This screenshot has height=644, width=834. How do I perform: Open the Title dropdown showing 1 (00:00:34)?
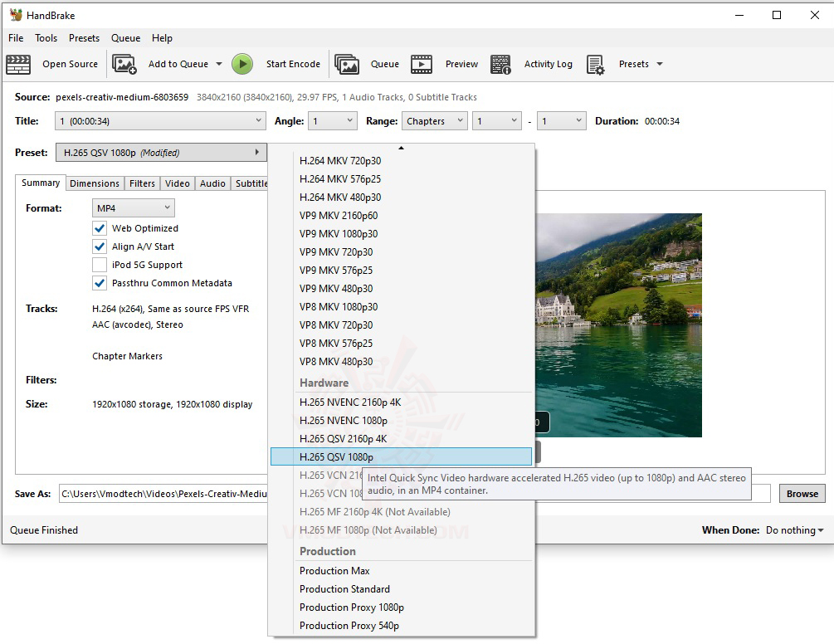click(160, 120)
